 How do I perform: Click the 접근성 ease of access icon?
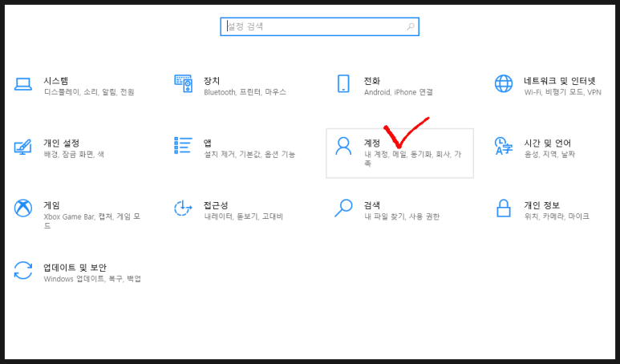click(x=183, y=208)
